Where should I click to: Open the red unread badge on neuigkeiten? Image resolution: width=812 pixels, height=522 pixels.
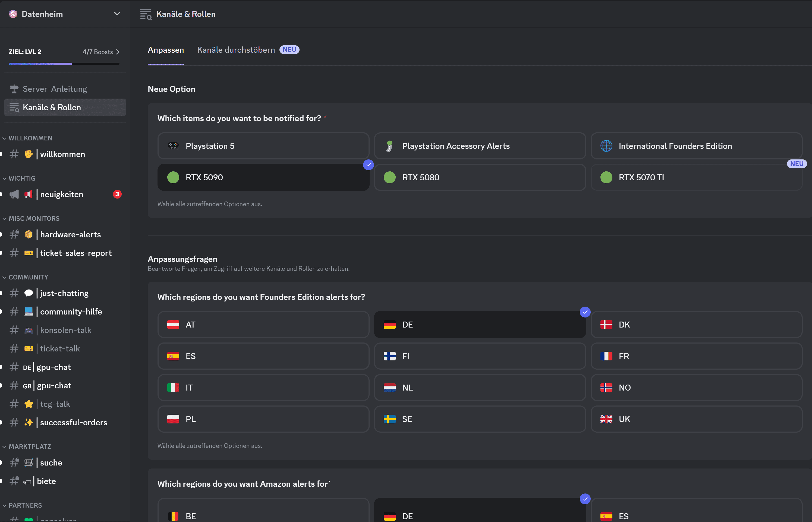point(117,194)
